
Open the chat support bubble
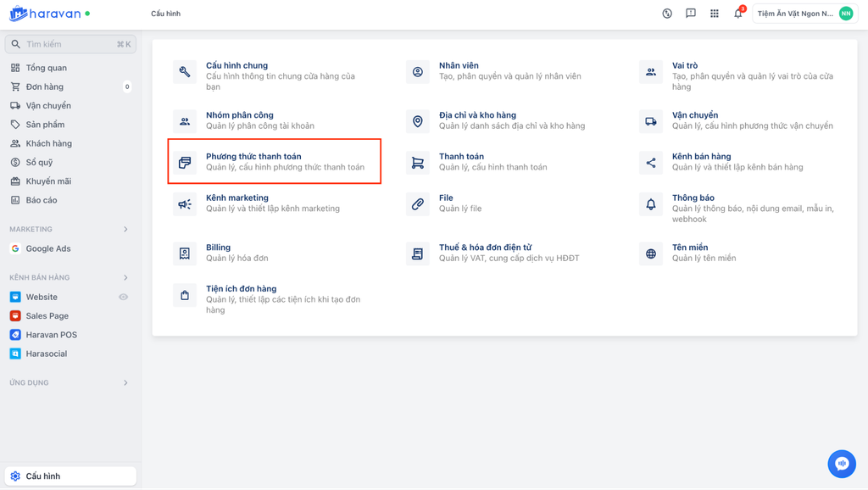tap(841, 464)
